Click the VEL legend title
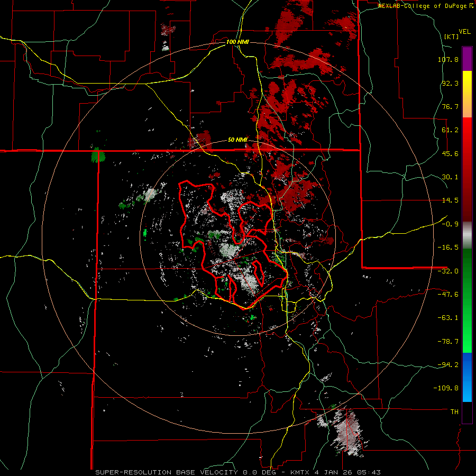 pyautogui.click(x=464, y=32)
